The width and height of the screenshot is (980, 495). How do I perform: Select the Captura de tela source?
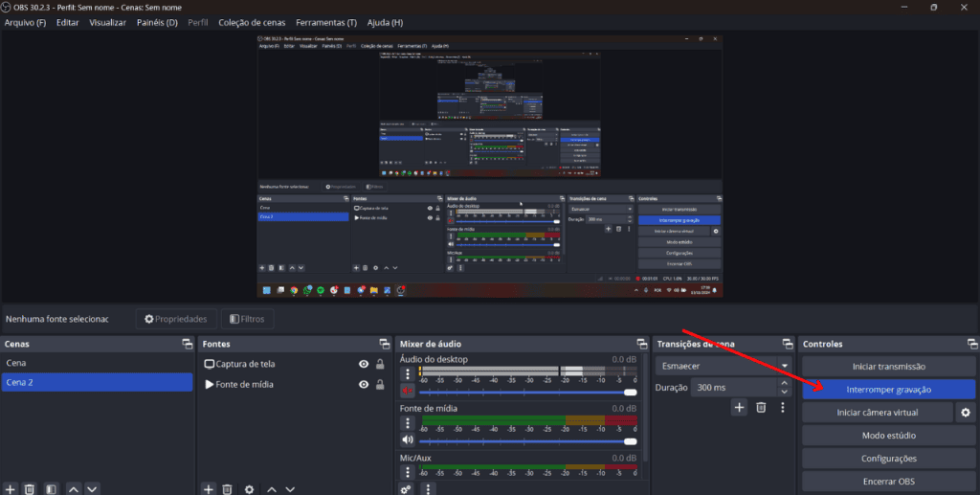click(245, 364)
